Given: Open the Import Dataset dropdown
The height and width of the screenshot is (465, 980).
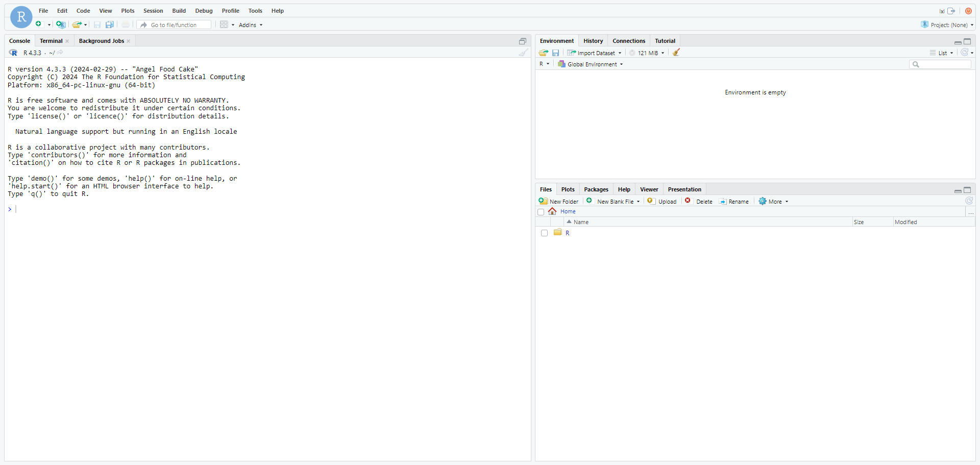Looking at the screenshot, I should tap(594, 53).
